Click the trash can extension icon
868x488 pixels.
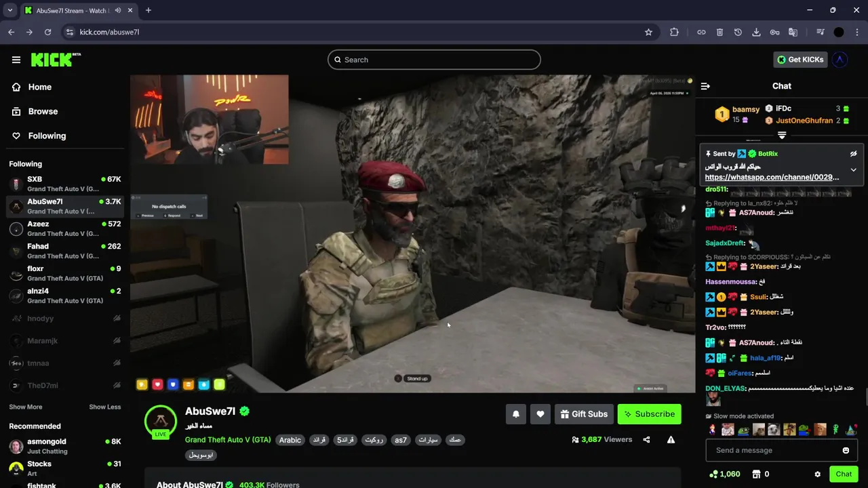[x=719, y=32]
